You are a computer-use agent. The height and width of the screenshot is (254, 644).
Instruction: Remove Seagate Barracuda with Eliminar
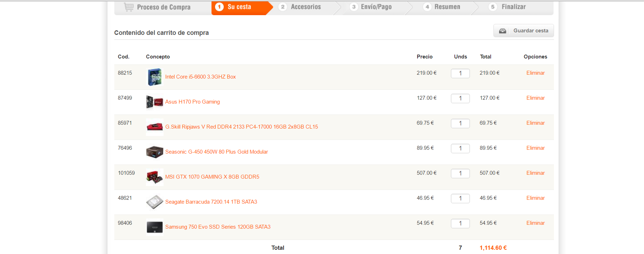[535, 198]
